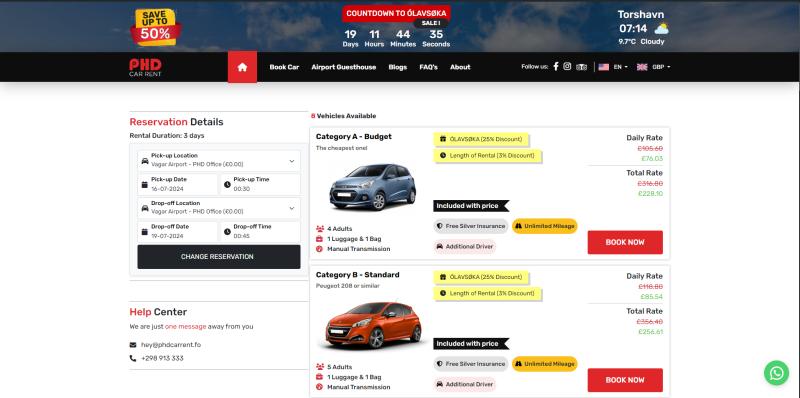Click Category B Free Silver Insurance badge
This screenshot has width=800, height=398.
click(470, 364)
